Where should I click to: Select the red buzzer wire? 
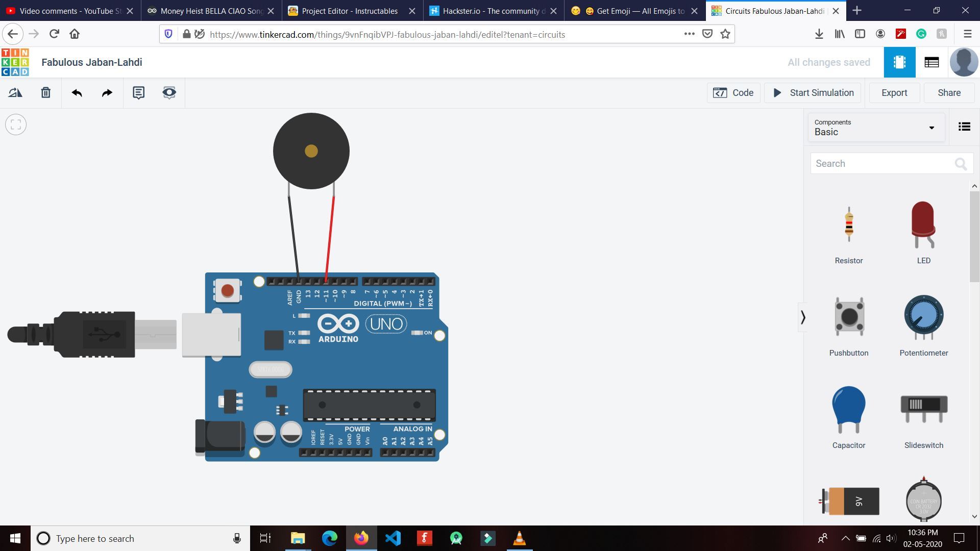coord(330,239)
